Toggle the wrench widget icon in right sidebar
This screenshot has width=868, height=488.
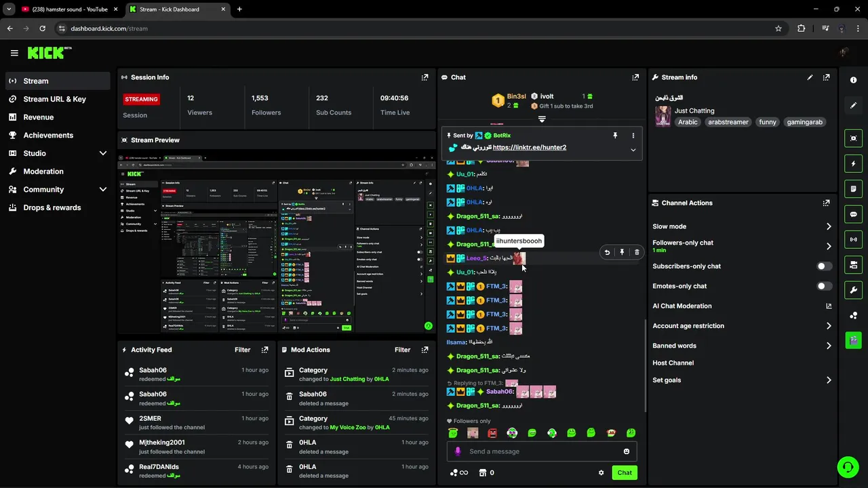coord(853,290)
